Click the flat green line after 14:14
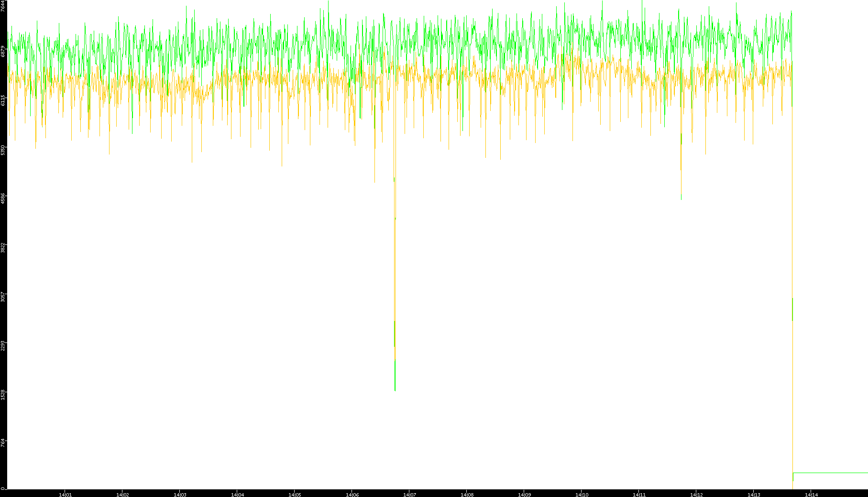Image resolution: width=868 pixels, height=497 pixels. (832, 473)
